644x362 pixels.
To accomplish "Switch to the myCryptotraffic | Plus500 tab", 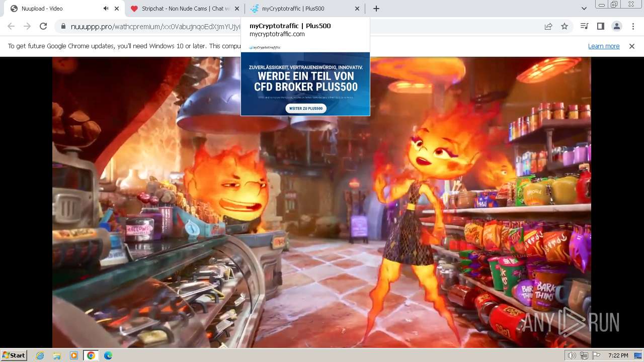I will [x=305, y=9].
